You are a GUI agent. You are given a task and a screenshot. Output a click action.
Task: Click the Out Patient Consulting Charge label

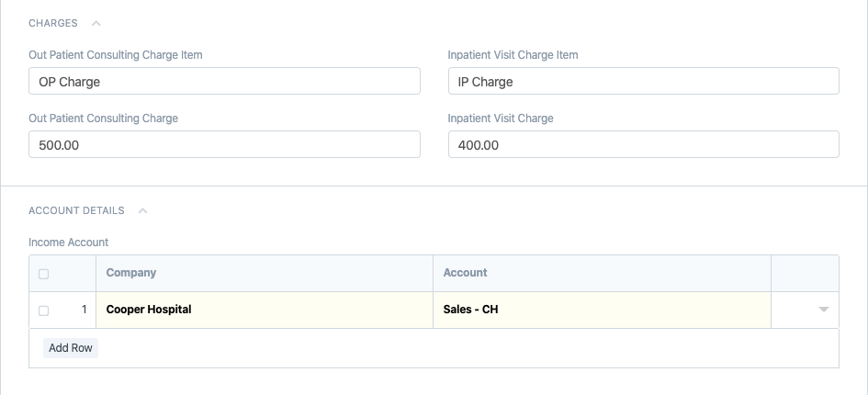pos(103,118)
